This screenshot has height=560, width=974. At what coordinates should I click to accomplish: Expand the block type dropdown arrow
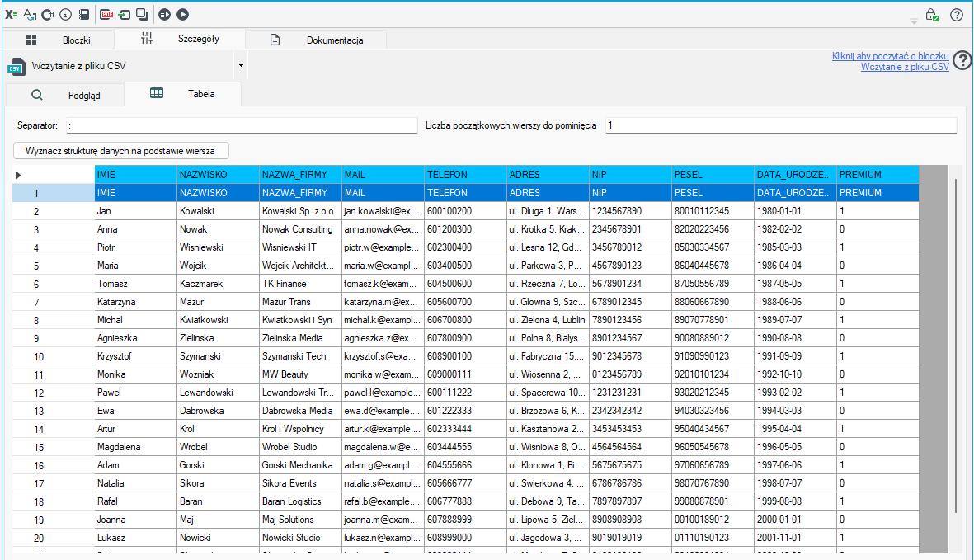pyautogui.click(x=241, y=66)
